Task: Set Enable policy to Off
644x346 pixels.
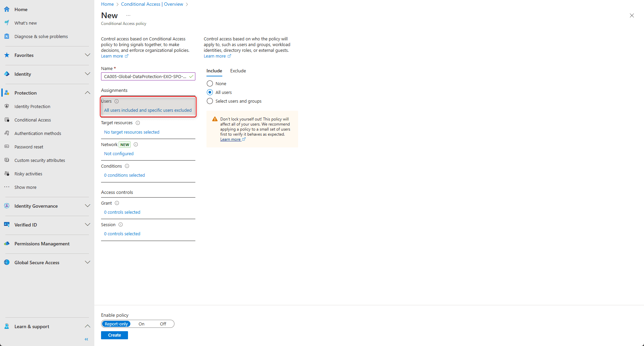Action: click(163, 324)
